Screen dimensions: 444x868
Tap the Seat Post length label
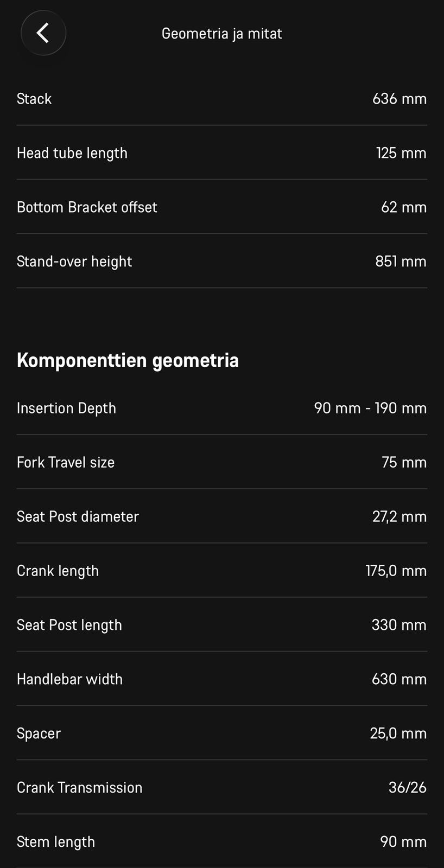pyautogui.click(x=69, y=625)
